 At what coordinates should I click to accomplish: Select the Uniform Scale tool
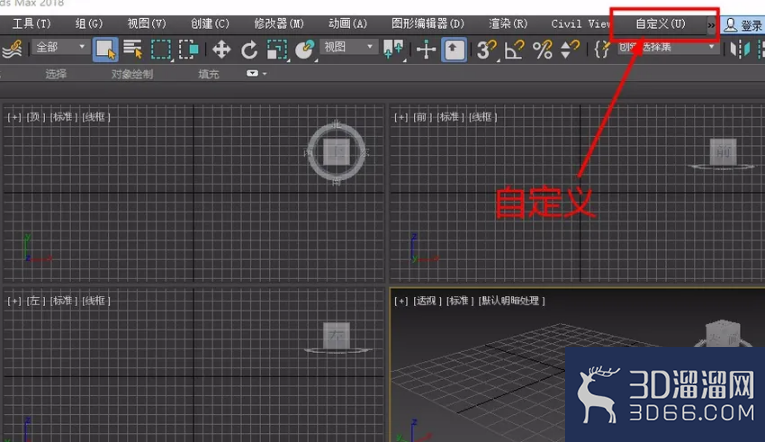277,49
